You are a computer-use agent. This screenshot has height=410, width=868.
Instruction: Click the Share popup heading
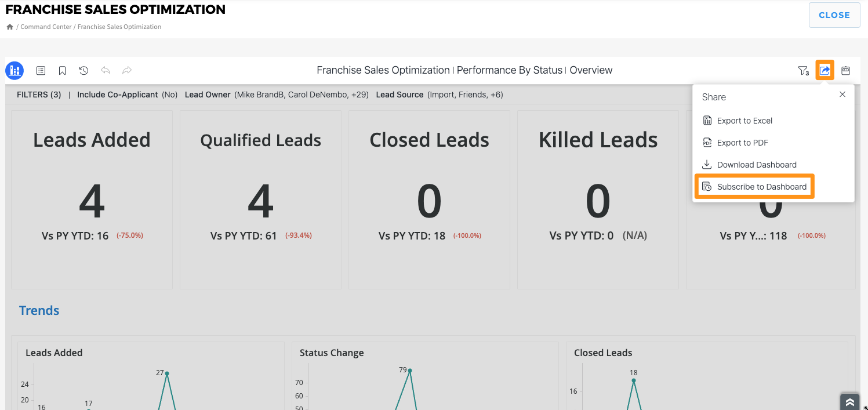tap(714, 97)
